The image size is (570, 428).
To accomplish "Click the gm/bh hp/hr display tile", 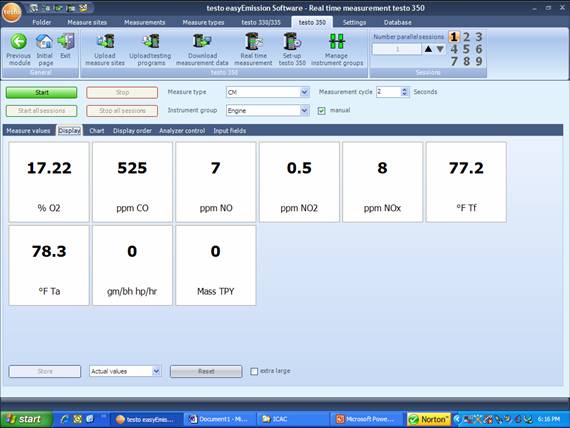I will (132, 265).
